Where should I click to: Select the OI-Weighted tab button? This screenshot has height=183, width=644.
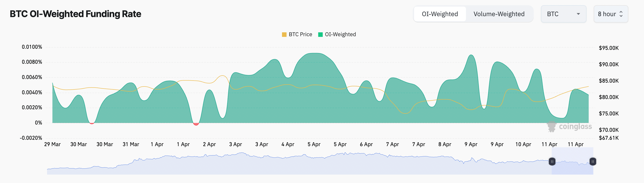pos(440,14)
